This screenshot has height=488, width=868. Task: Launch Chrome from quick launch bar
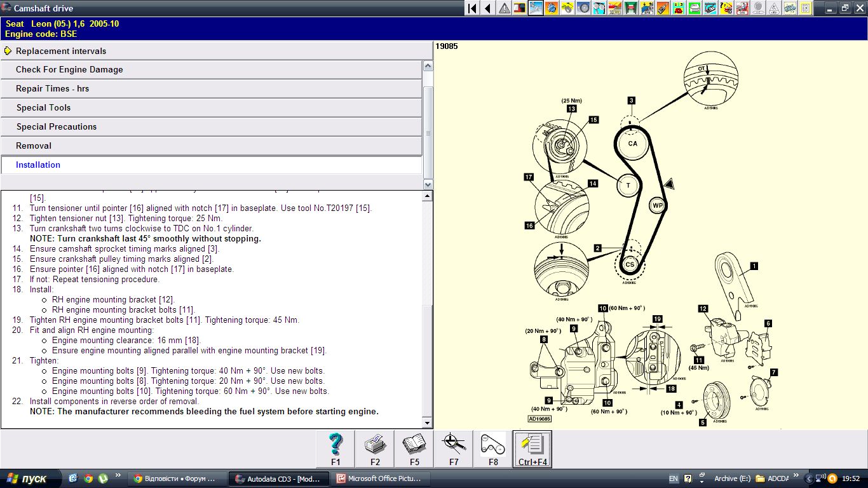(88, 478)
